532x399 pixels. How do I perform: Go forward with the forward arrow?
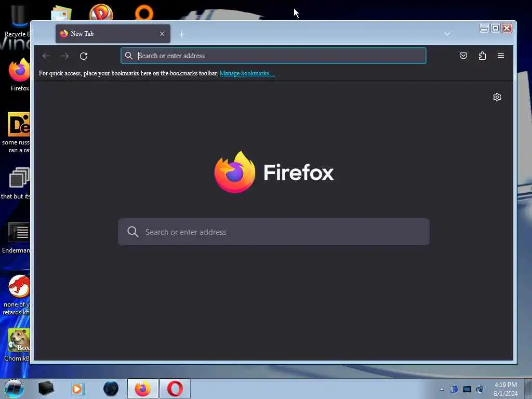pyautogui.click(x=65, y=56)
